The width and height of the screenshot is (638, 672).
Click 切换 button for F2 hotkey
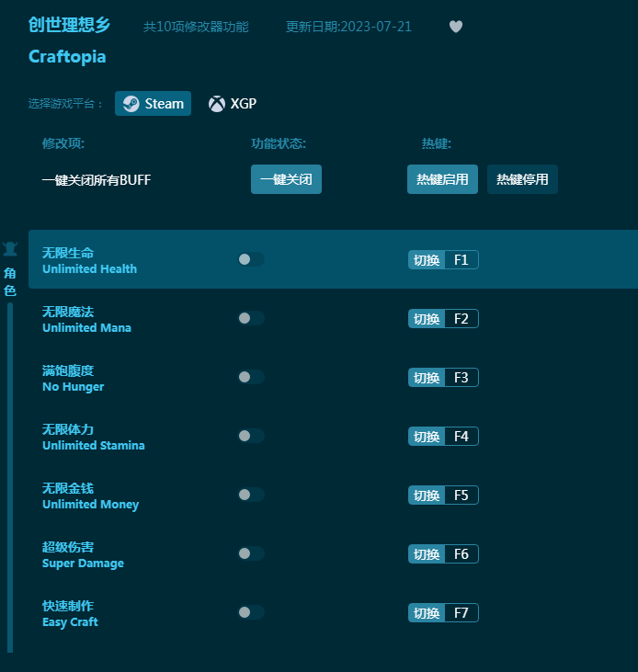tap(427, 318)
